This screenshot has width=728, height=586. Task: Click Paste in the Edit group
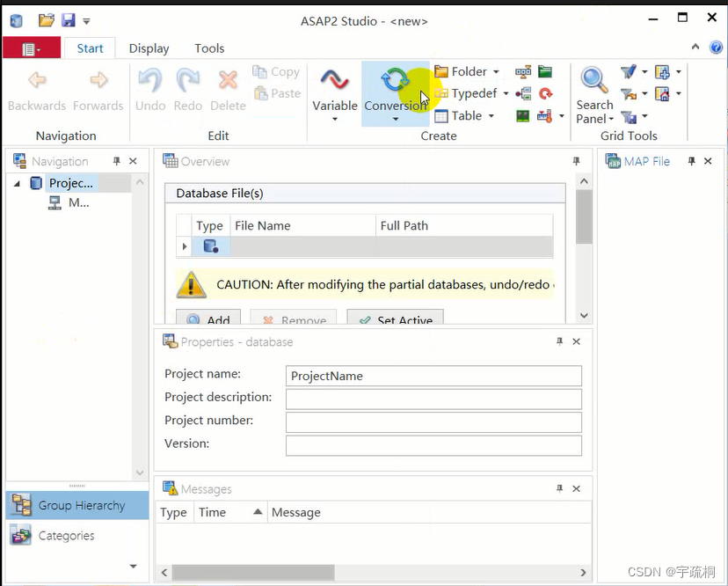coord(277,93)
